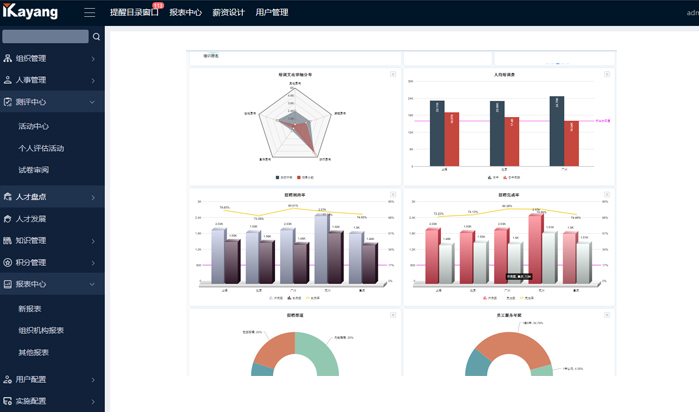Collapse the 报表中心 sidebar section
Image resolution: width=699 pixels, height=412 pixels.
(x=92, y=284)
